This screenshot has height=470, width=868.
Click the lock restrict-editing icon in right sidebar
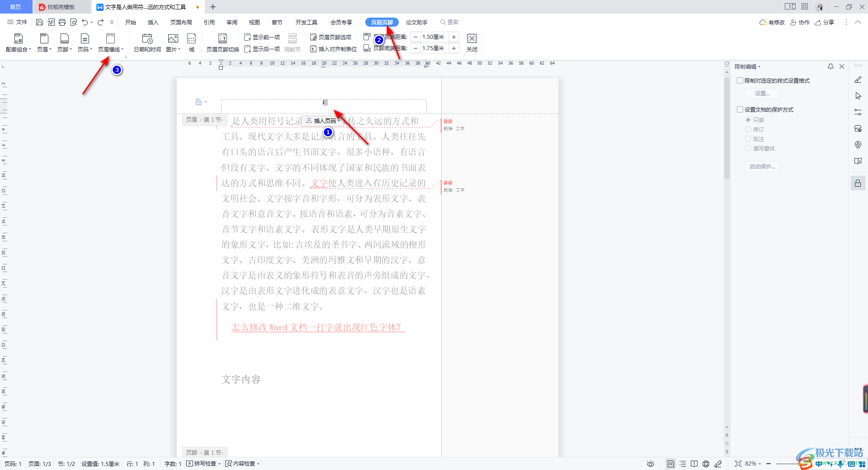pos(858,183)
